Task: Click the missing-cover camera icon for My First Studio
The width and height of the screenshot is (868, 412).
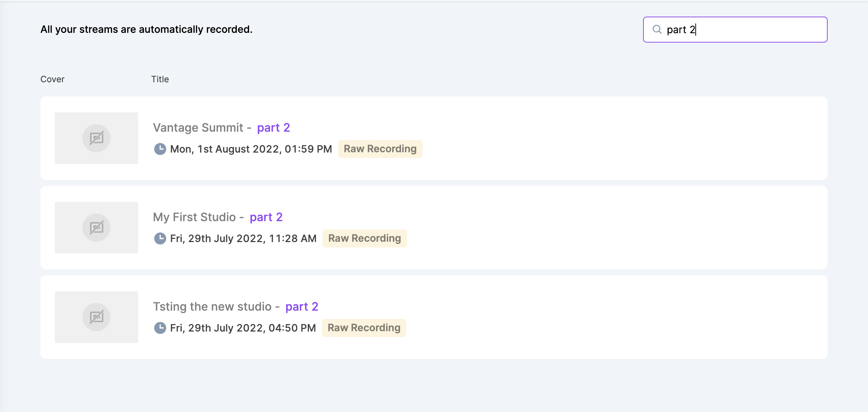Action: [x=96, y=227]
